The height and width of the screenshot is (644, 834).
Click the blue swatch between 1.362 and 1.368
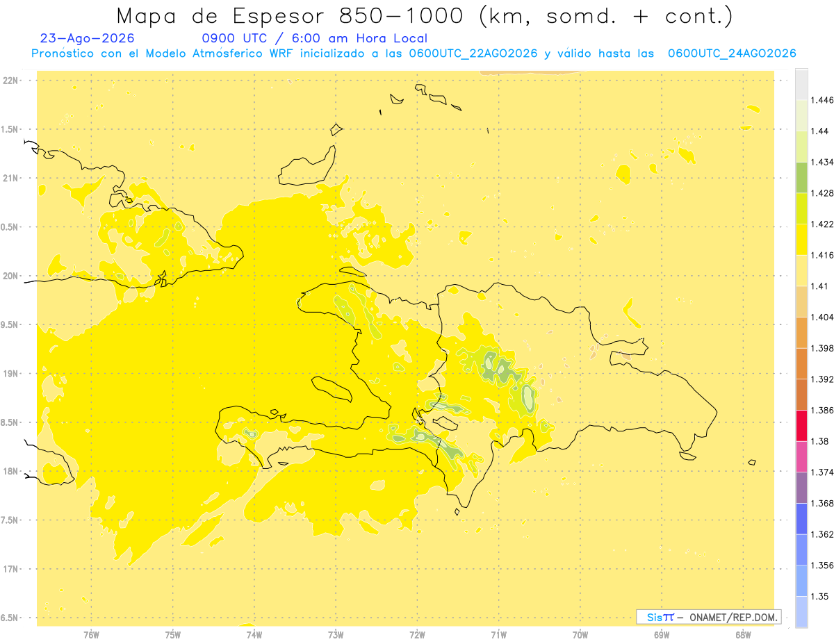point(801,518)
